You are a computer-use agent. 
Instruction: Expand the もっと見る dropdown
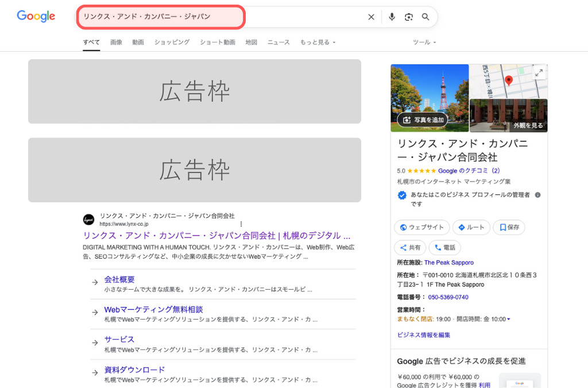click(x=318, y=43)
